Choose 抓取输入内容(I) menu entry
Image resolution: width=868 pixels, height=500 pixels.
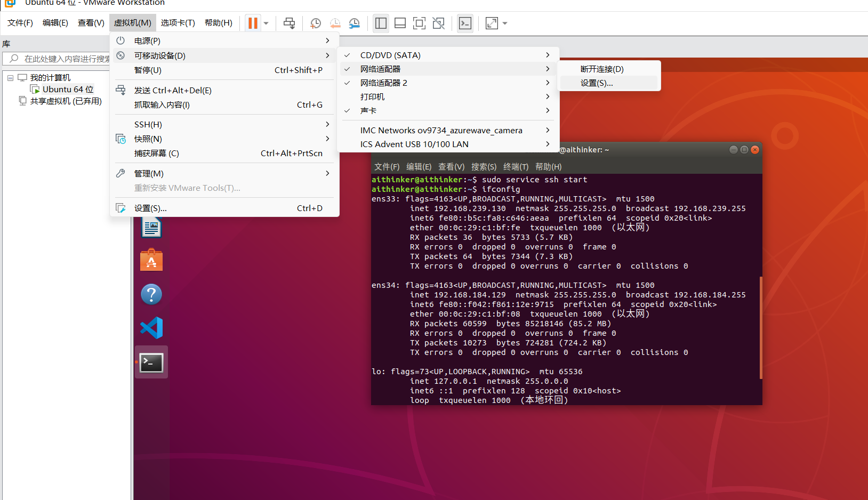[224, 104]
